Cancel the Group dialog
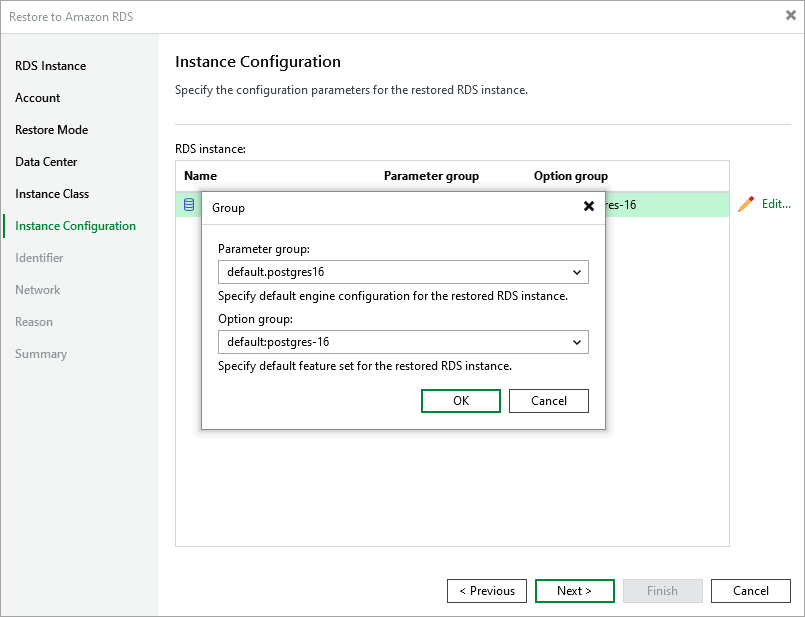Image resolution: width=805 pixels, height=617 pixels. point(548,401)
